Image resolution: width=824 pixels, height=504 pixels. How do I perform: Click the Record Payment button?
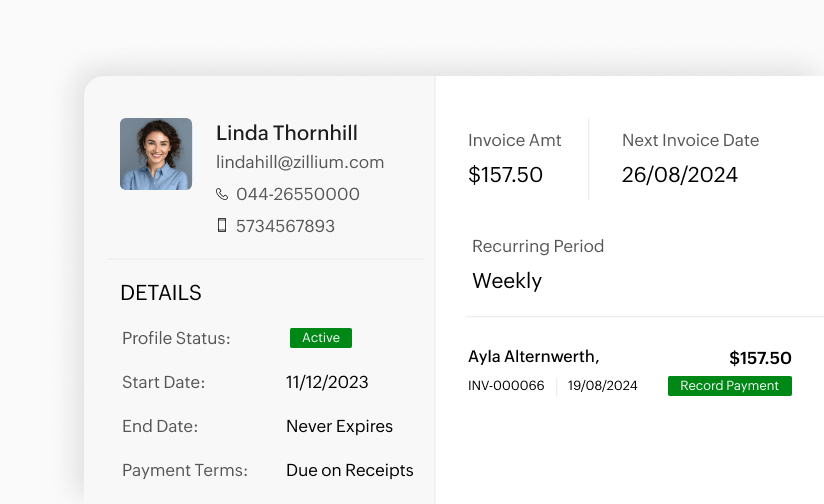(x=729, y=386)
